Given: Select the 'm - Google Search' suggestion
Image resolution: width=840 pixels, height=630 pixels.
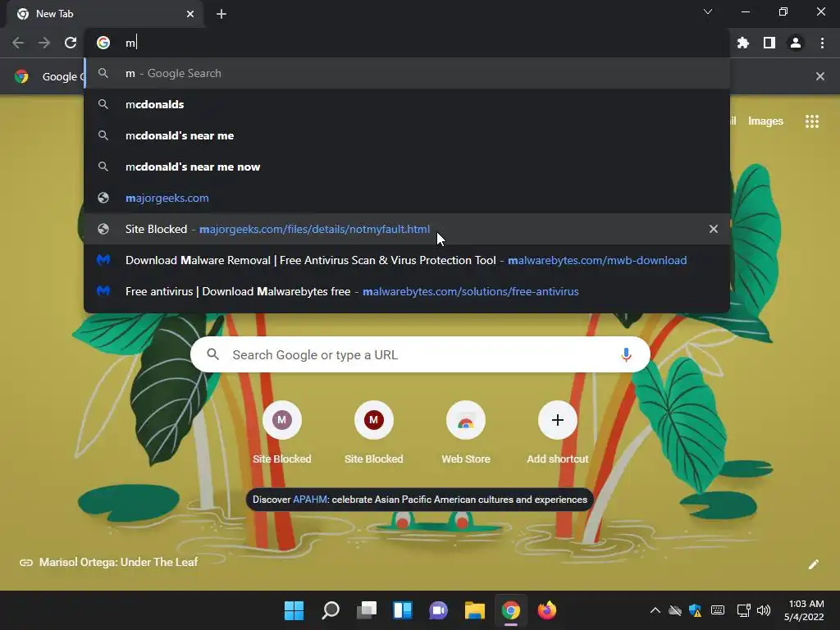Looking at the screenshot, I should [x=407, y=73].
